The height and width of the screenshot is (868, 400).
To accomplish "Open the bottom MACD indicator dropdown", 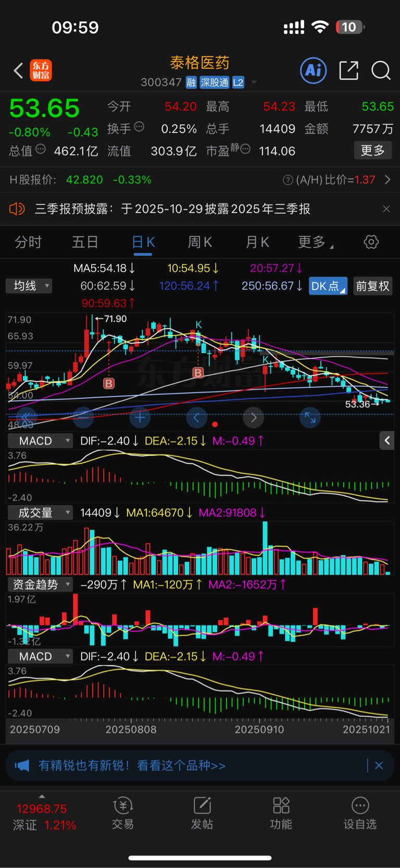I will click(40, 657).
